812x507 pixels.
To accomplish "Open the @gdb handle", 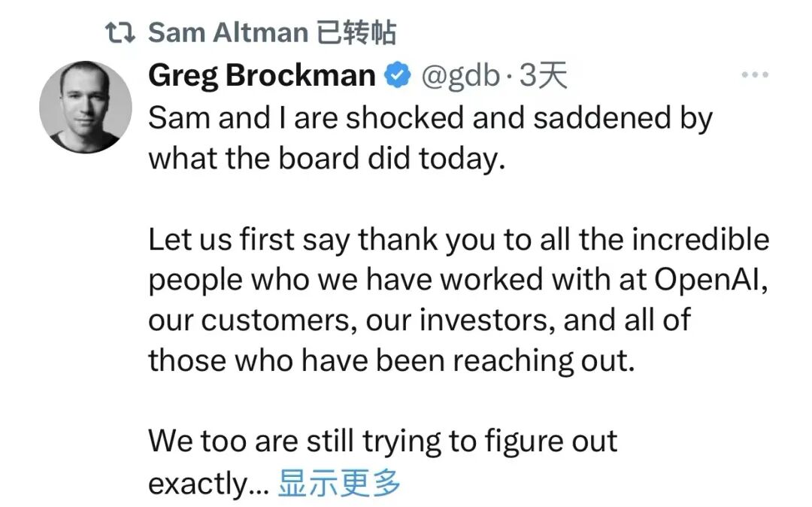I will 460,76.
